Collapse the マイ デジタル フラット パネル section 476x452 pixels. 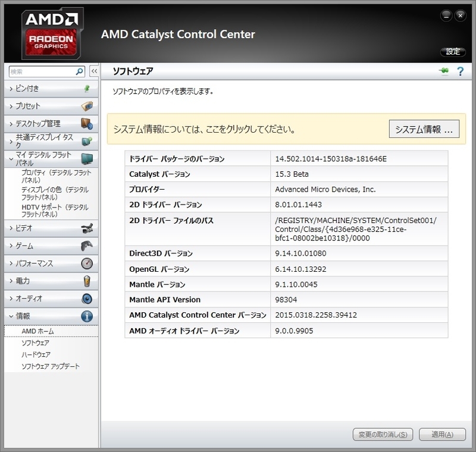(51, 159)
